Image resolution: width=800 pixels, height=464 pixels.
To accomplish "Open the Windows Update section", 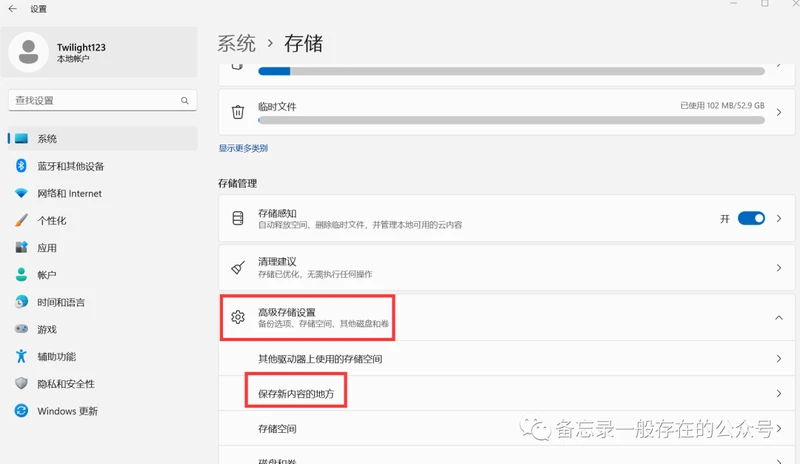I will pyautogui.click(x=67, y=410).
